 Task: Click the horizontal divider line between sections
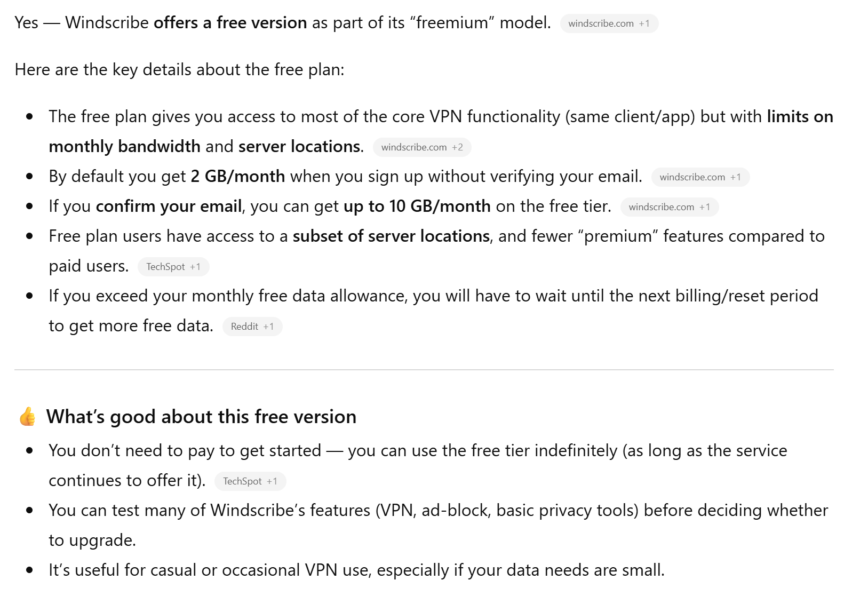[424, 370]
